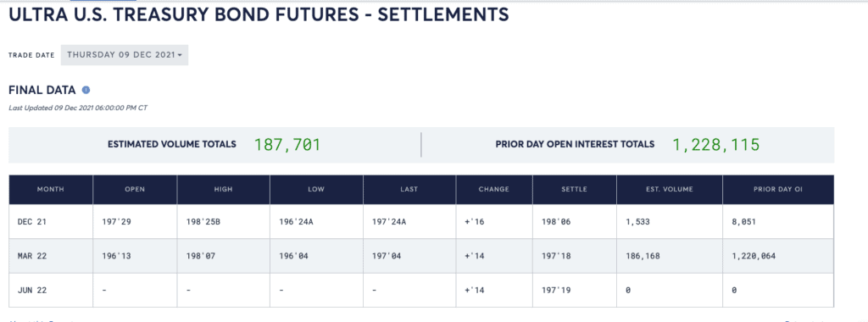Screen dimensions: 868x322
Task: Click the info icon beside Final Data
Action: (x=86, y=90)
